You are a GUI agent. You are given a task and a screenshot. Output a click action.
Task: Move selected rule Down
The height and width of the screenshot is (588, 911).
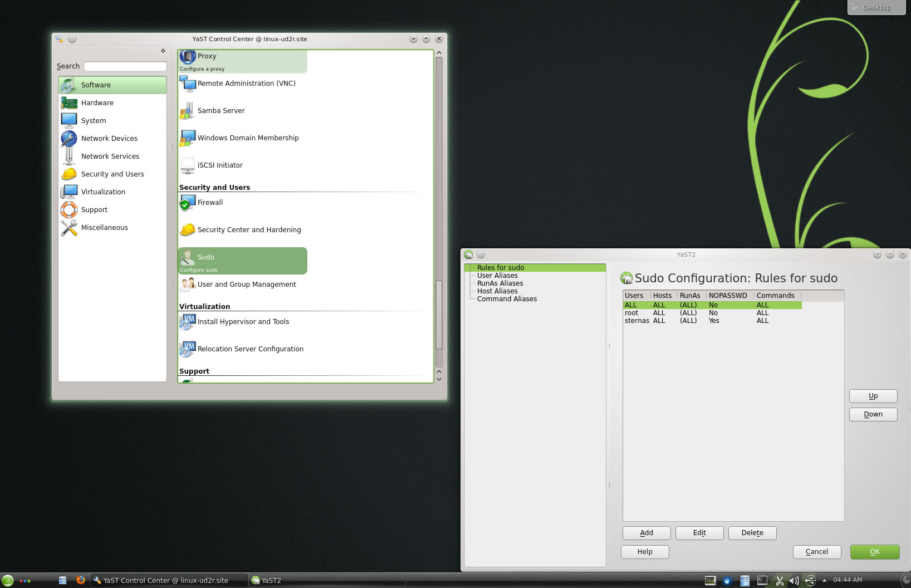tap(873, 414)
